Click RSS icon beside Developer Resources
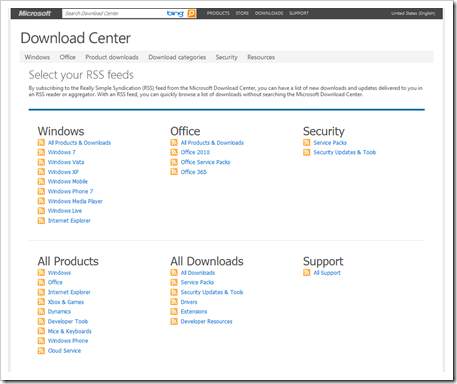The height and width of the screenshot is (384, 457). pos(174,321)
